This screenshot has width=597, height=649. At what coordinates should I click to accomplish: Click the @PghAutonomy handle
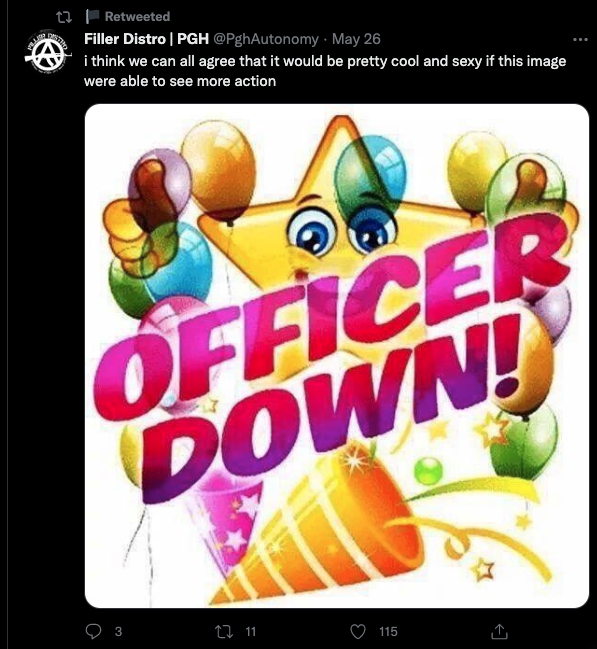tap(266, 39)
